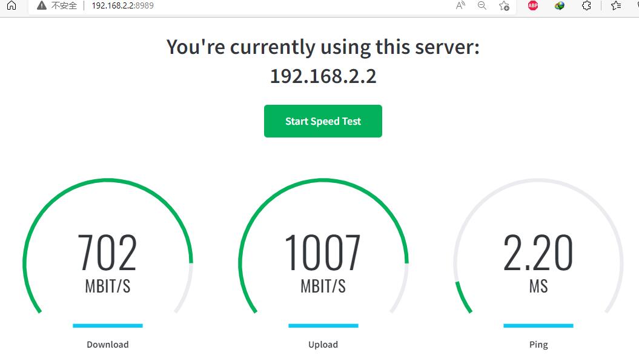Click the Zoom out magnifier icon
Image resolution: width=639 pixels, height=364 pixels.
coord(482,5)
